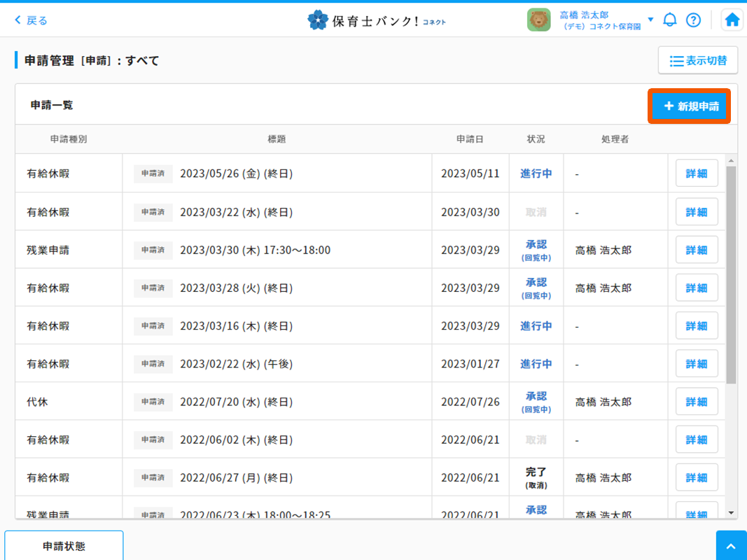Click the 申請日 column header

tap(470, 139)
